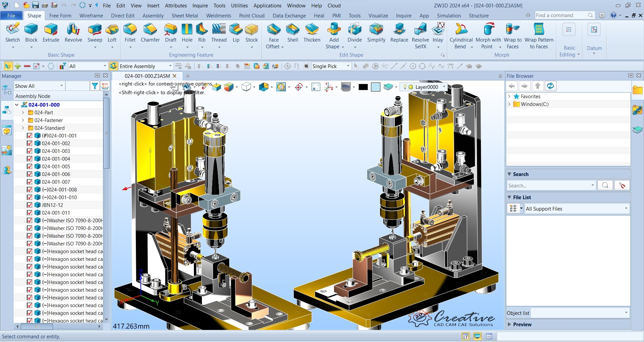Screen dimensions: 644x342
Task: Open the Single Pick dropdown
Action: pos(331,66)
